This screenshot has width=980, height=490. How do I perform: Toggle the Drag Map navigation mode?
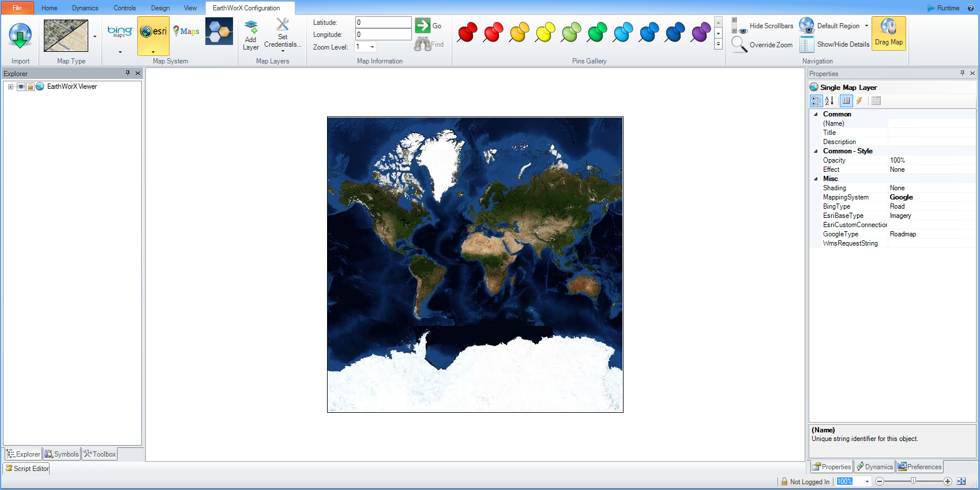click(x=888, y=33)
